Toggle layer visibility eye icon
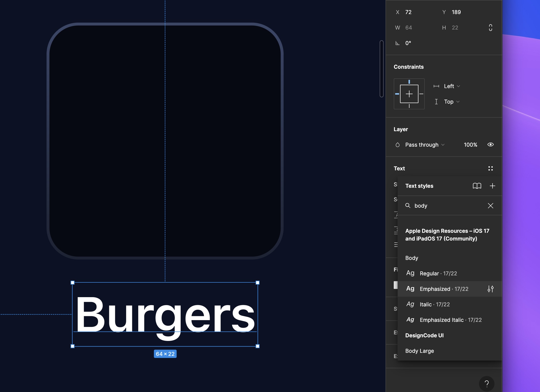Viewport: 540px width, 392px height. [x=490, y=145]
